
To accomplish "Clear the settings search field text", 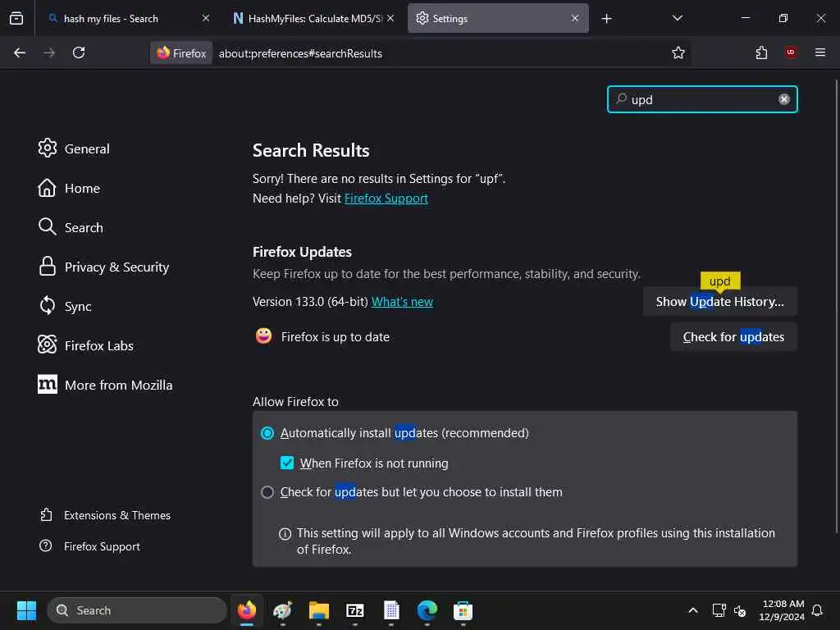I will tap(783, 99).
